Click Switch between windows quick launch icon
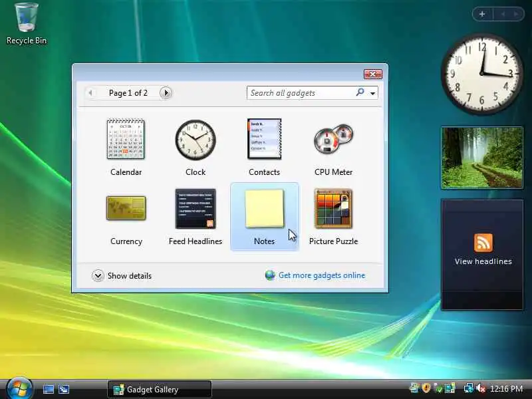Viewport: 532px width, 399px height. pos(64,389)
